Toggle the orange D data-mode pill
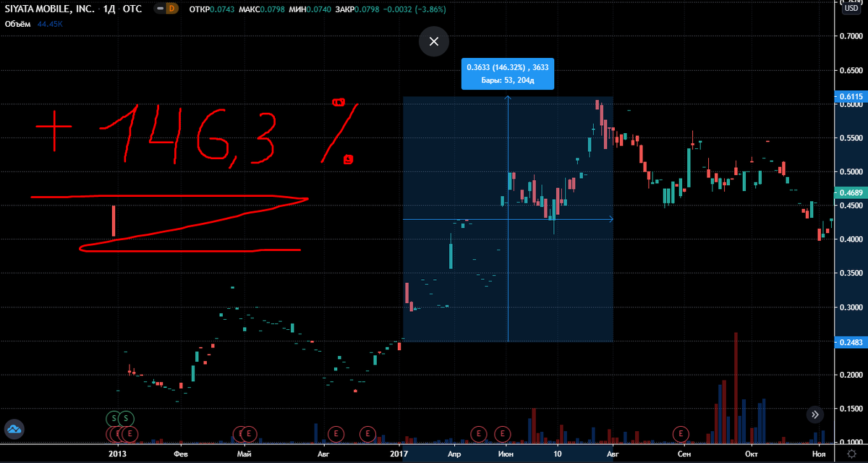Viewport: 868px width, 463px height. point(171,9)
